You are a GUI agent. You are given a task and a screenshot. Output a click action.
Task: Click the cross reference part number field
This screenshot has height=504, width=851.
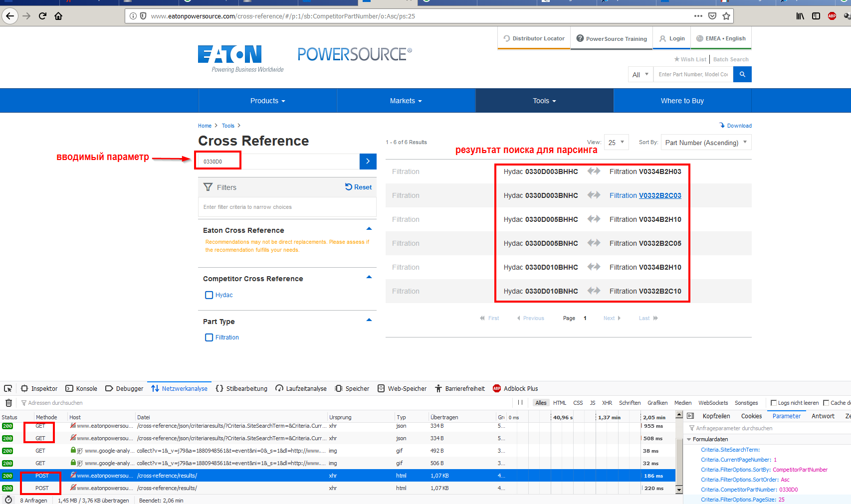coord(278,161)
